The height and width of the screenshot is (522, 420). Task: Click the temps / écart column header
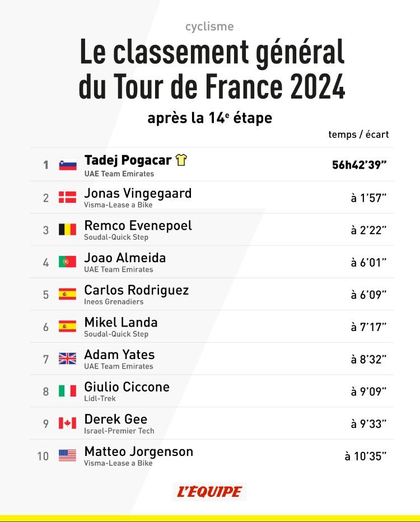(358, 134)
